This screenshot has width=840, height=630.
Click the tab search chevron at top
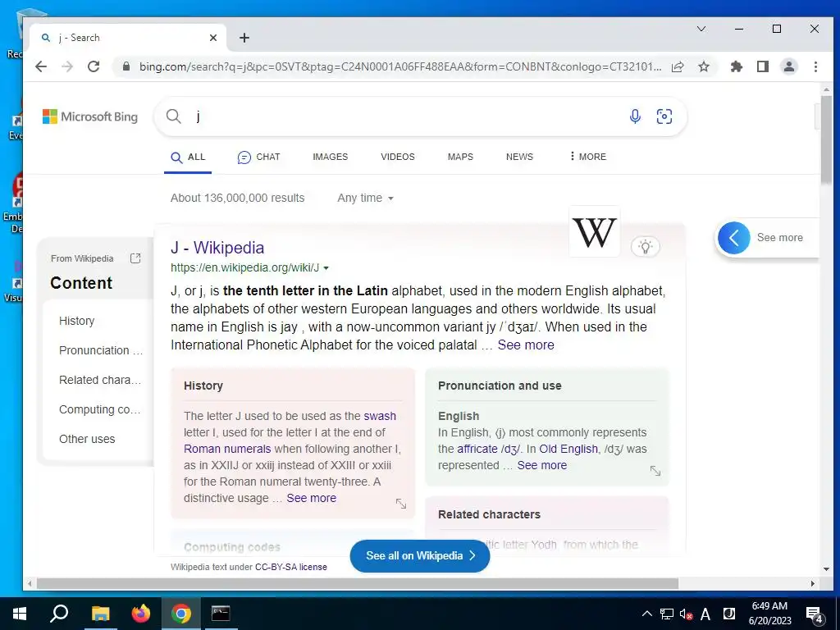701,29
